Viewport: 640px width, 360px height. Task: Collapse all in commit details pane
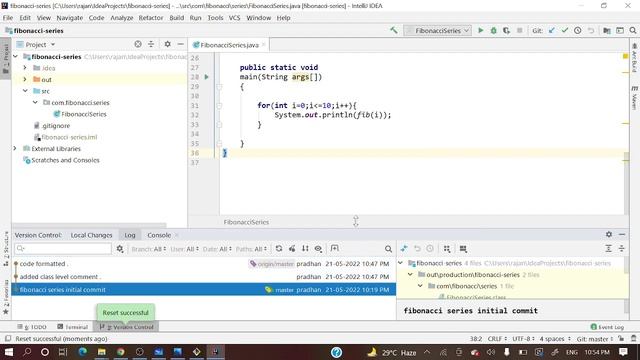(621, 249)
